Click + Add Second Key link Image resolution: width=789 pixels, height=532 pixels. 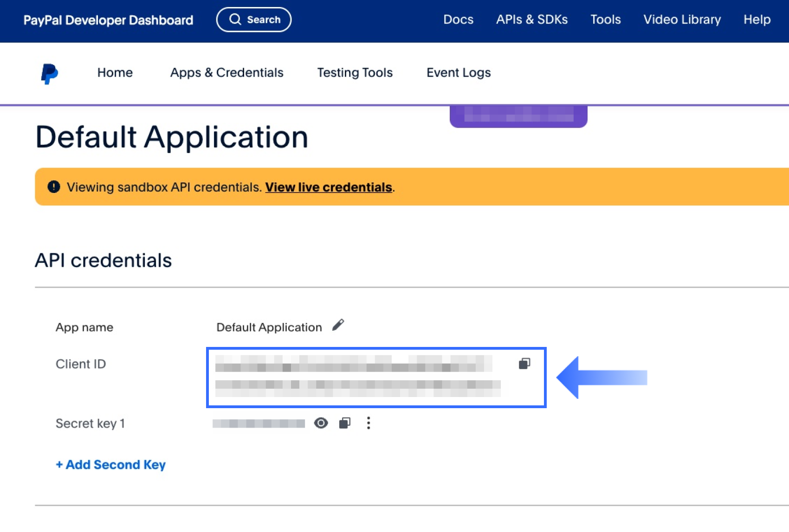[x=110, y=465]
